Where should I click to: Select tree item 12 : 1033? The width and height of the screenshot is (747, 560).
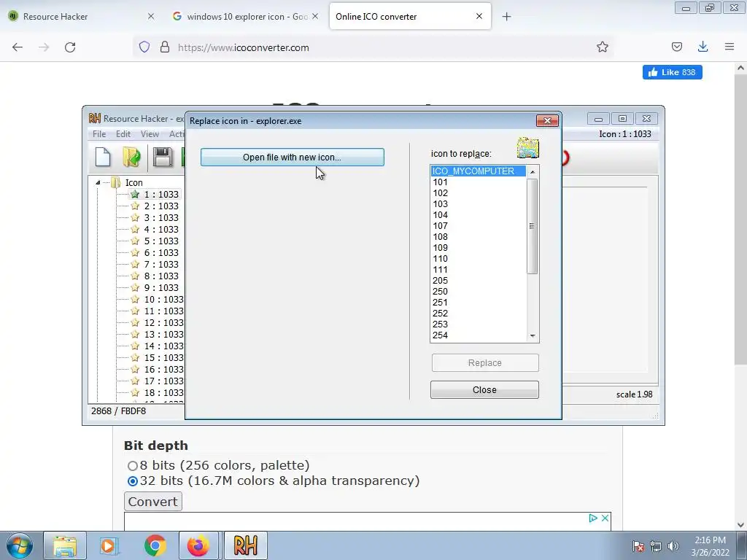coord(163,323)
